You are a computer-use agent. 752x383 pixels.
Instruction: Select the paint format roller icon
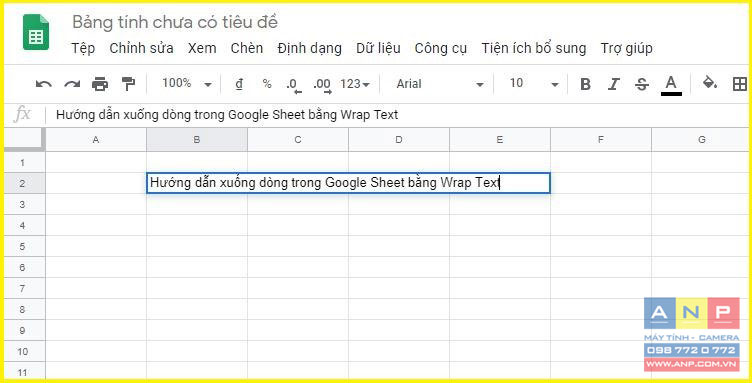(128, 84)
